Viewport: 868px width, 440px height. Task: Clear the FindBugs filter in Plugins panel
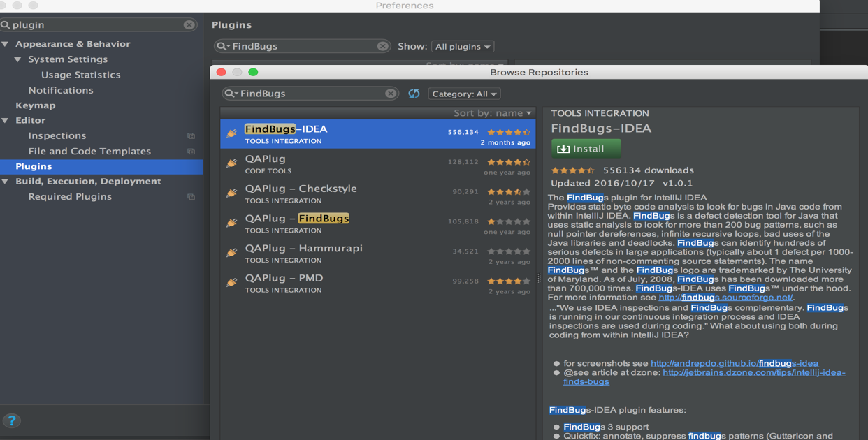pos(382,46)
